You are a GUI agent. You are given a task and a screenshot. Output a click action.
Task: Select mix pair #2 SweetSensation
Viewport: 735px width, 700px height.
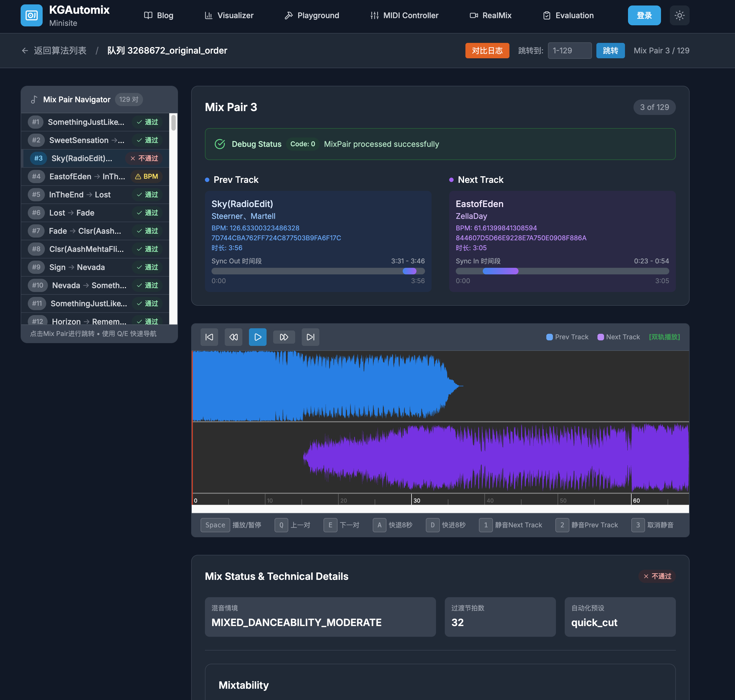click(x=95, y=140)
